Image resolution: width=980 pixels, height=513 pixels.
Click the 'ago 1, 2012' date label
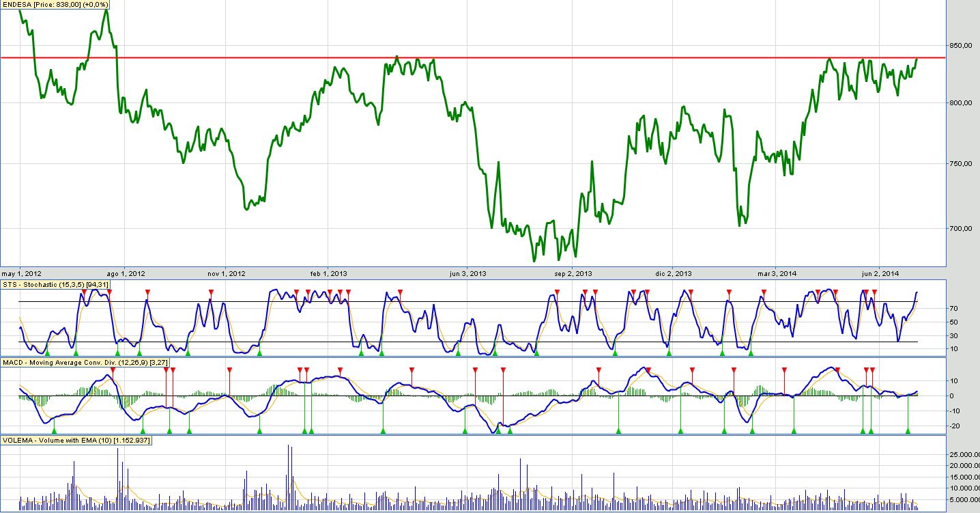[x=126, y=273]
